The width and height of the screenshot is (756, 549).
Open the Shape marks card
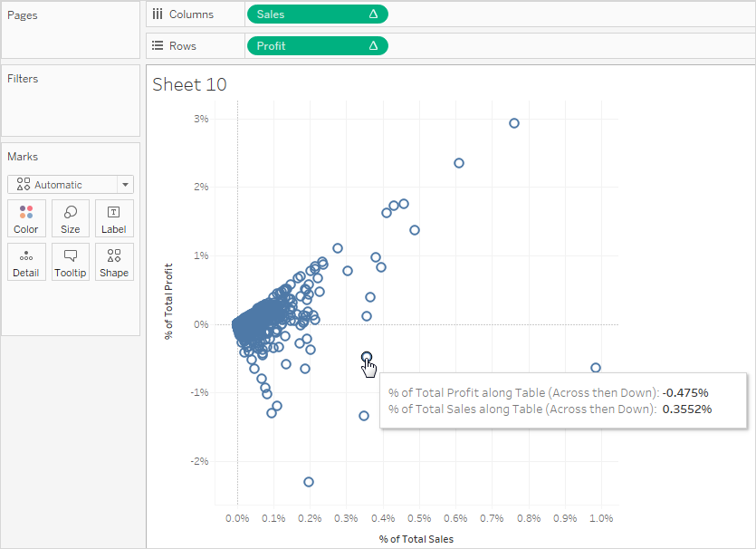[114, 262]
